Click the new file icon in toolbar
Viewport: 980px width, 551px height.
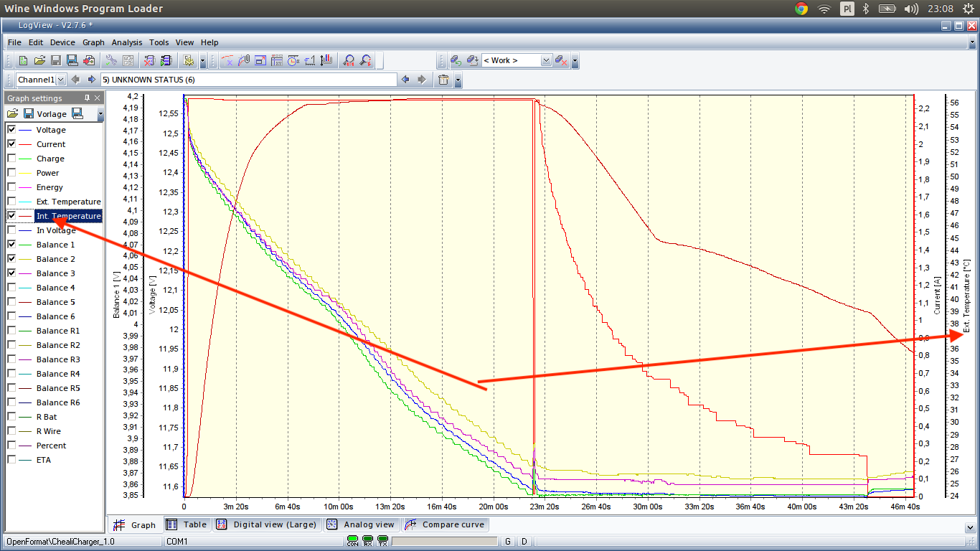[x=23, y=61]
